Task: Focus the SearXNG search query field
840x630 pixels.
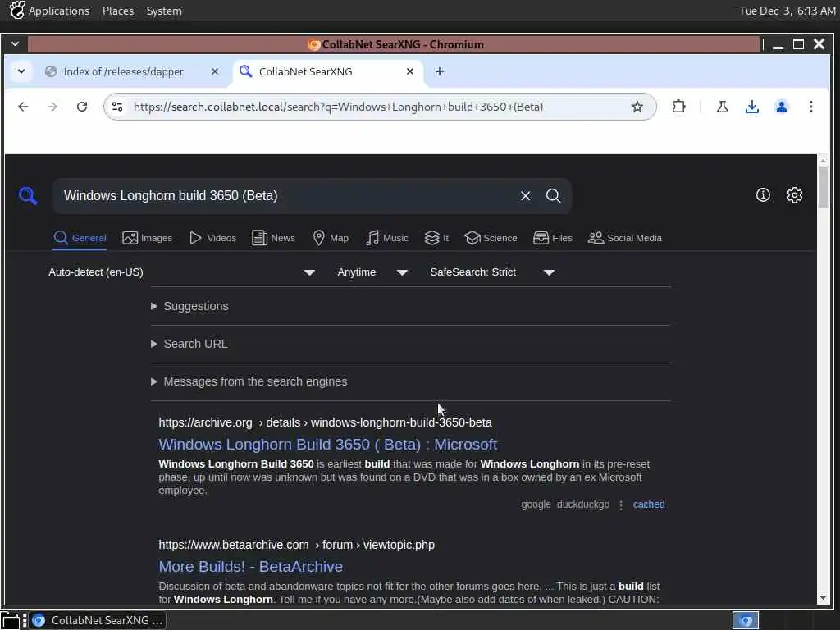Action: tap(286, 196)
